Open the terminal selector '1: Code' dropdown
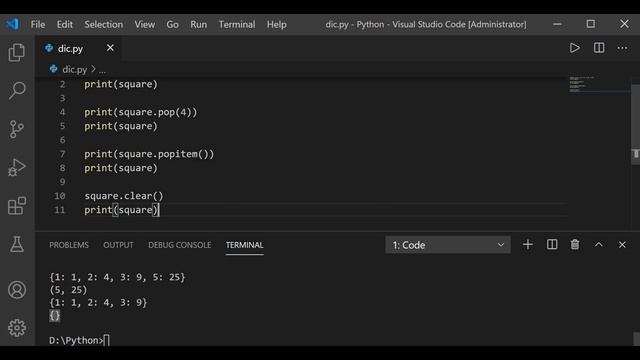This screenshot has height=360, width=640. (x=448, y=245)
